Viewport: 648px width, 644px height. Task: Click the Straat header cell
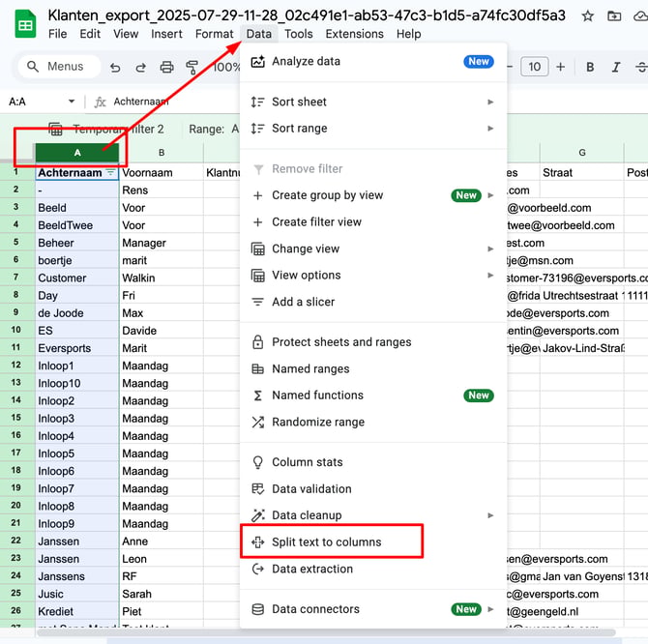click(x=582, y=173)
